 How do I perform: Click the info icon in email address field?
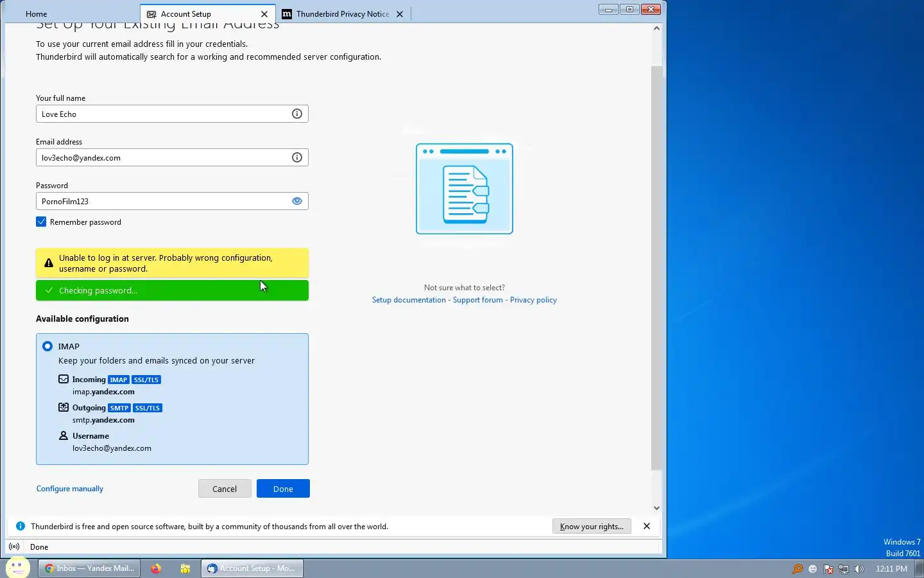point(297,157)
